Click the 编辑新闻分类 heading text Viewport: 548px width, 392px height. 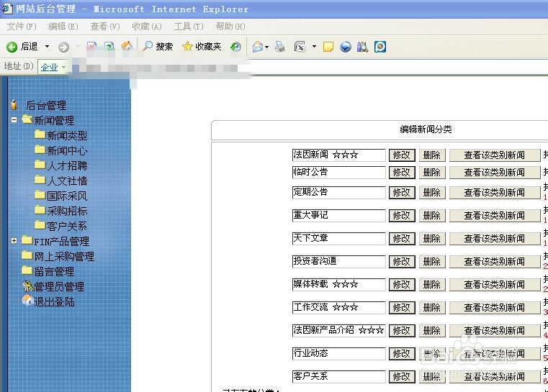pyautogui.click(x=426, y=129)
